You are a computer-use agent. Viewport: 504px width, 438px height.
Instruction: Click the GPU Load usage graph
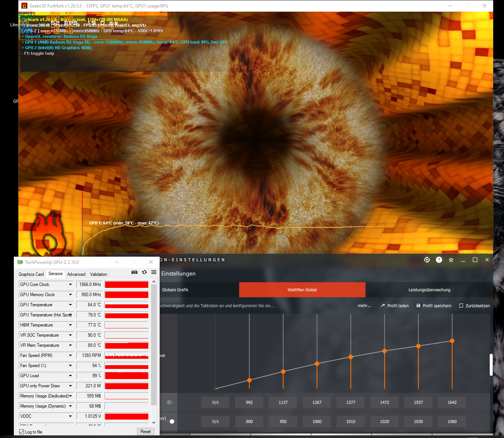click(127, 376)
